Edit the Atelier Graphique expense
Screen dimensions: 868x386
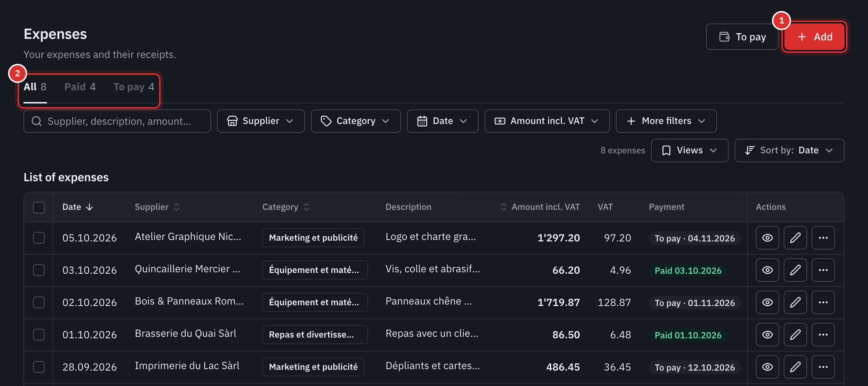point(795,238)
